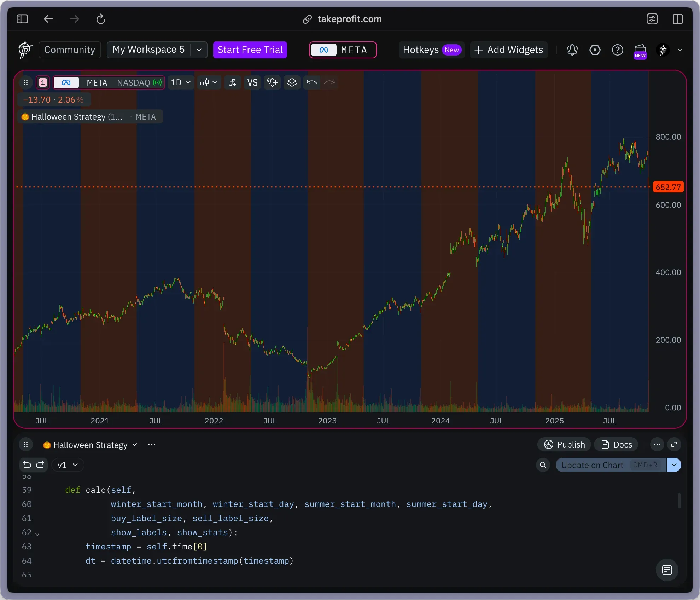Open the indicators function icon
The width and height of the screenshot is (700, 600).
(x=232, y=82)
